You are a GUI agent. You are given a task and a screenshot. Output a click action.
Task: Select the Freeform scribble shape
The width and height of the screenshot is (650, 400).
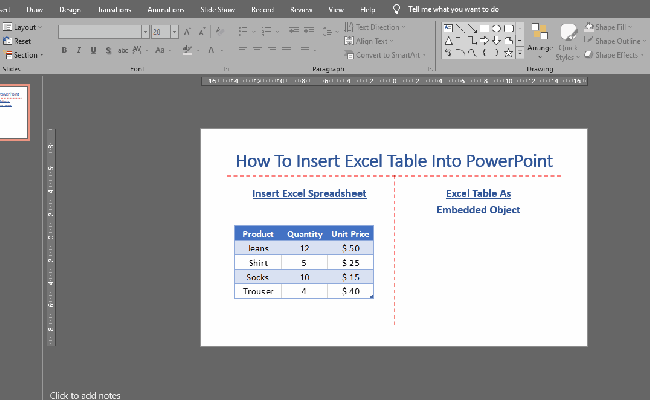click(448, 53)
